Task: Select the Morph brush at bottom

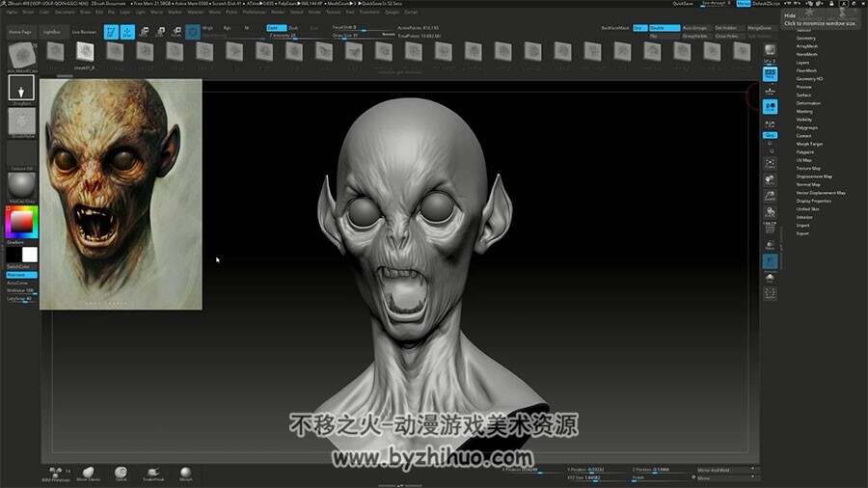Action: [186, 474]
